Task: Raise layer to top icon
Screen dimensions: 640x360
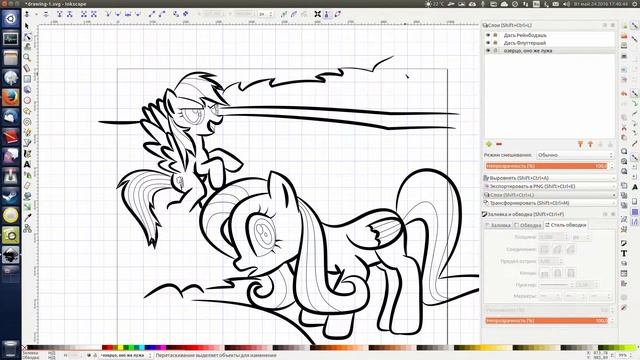Action: click(x=580, y=144)
